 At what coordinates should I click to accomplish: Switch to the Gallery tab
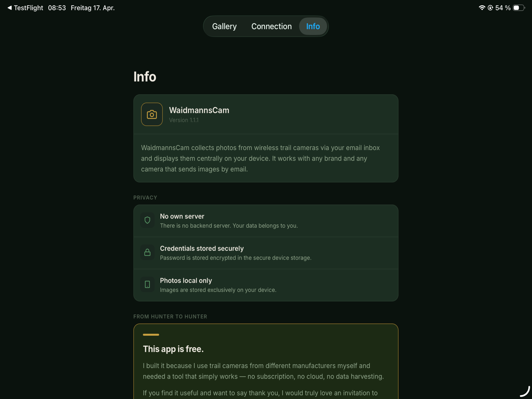[x=224, y=26]
